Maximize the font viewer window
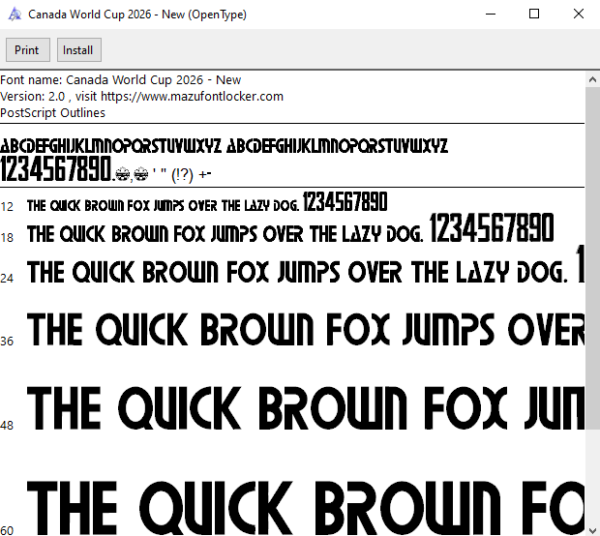 click(534, 14)
